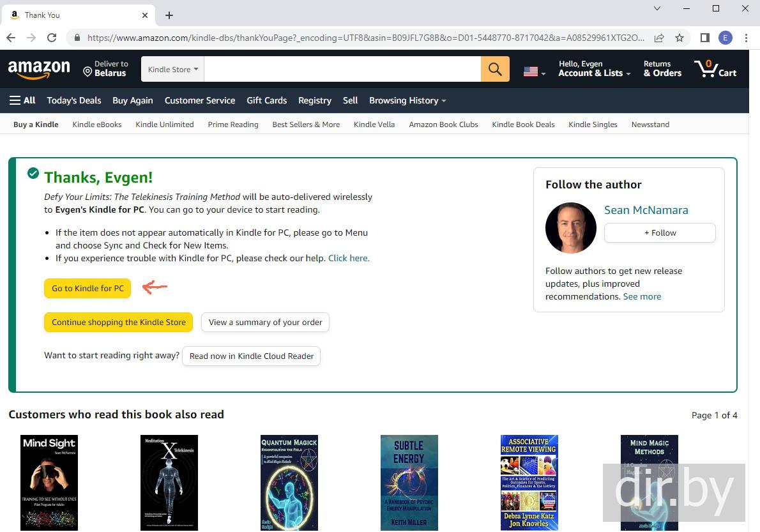The image size is (760, 532).
Task: Click the browser forward arrow
Action: pos(31,38)
